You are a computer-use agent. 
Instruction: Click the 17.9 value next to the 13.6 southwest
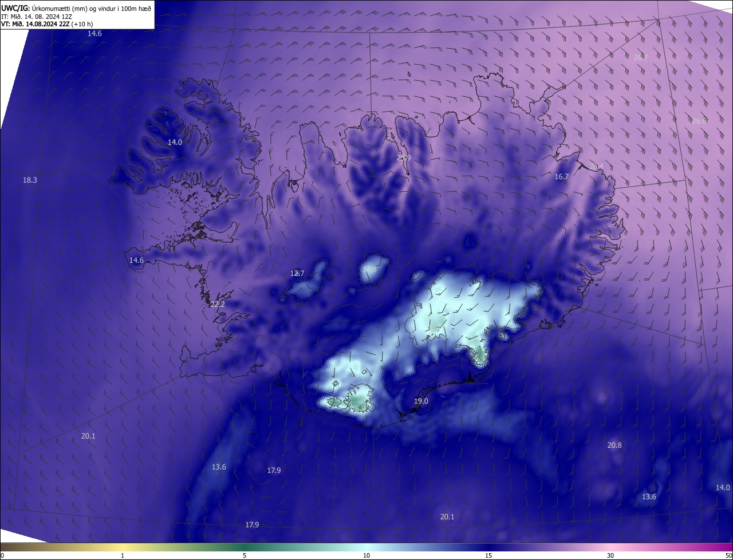(274, 470)
